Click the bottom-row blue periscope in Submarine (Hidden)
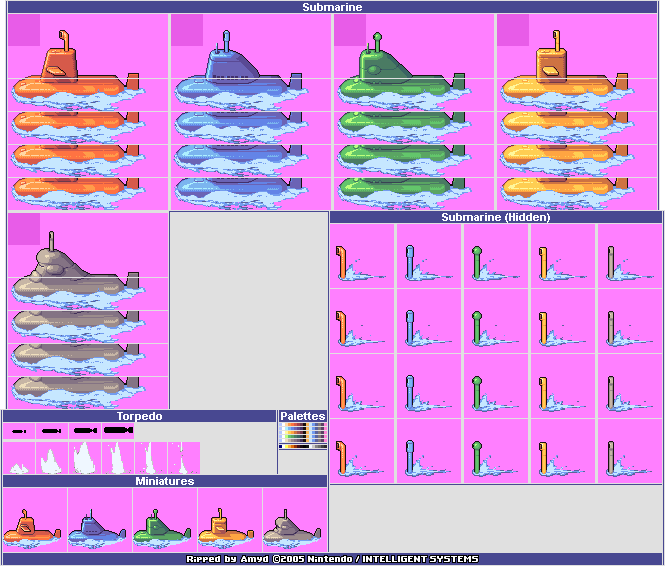 (428, 458)
